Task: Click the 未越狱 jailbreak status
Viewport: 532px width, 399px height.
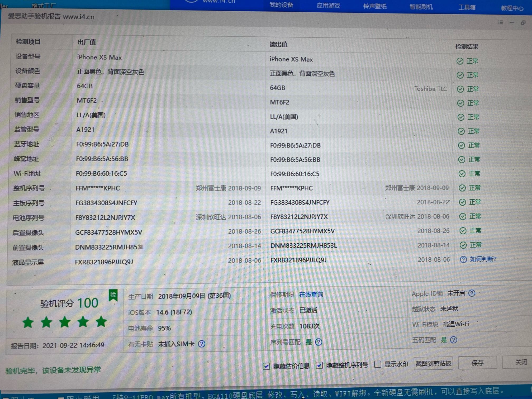Action: (449, 308)
